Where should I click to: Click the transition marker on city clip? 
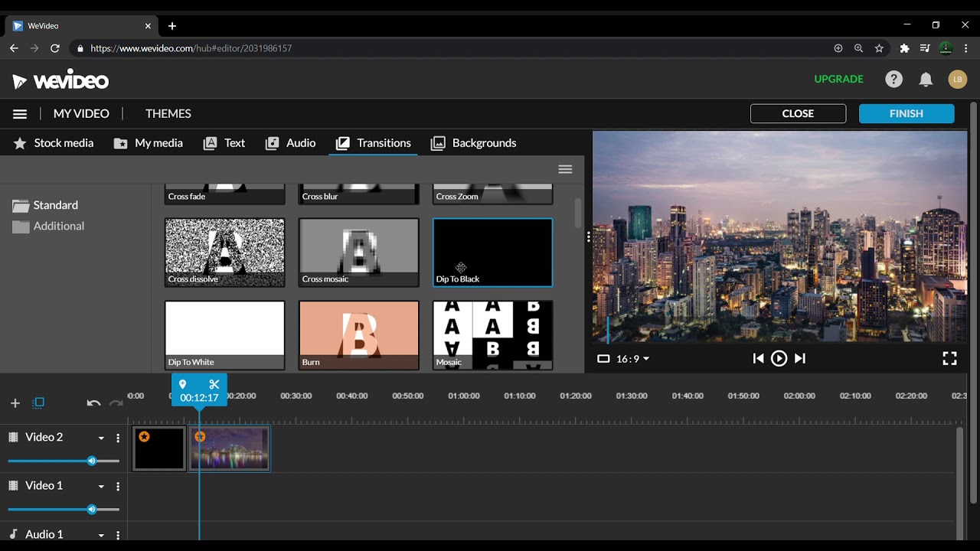(200, 437)
